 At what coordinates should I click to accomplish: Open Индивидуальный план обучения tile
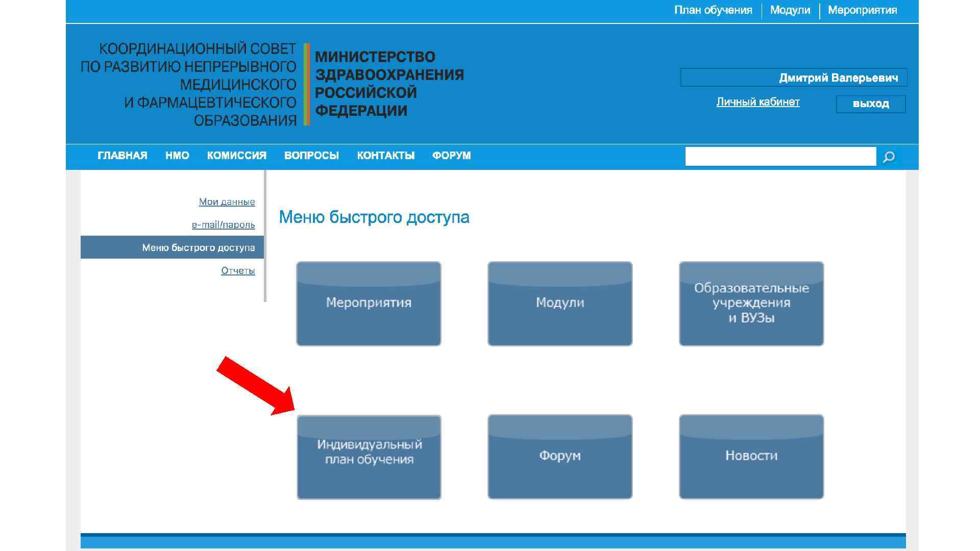tap(369, 457)
